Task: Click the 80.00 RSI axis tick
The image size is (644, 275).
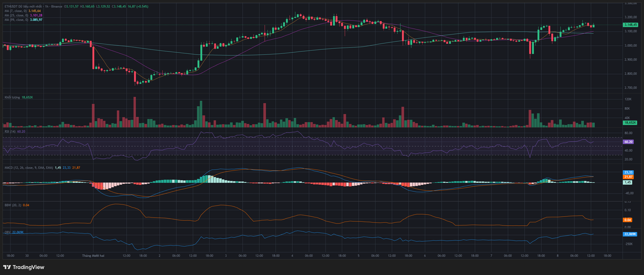Action: click(628, 133)
